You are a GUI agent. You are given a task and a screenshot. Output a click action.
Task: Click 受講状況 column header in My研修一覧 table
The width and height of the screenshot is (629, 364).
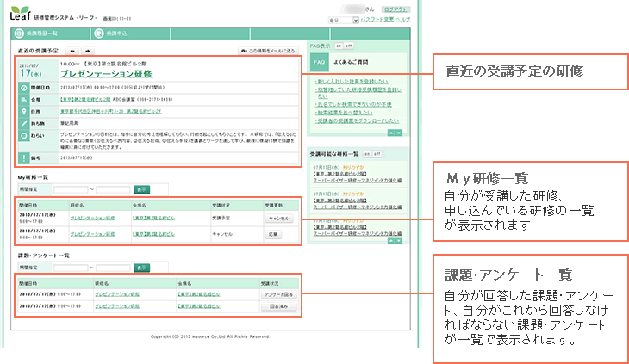point(221,206)
